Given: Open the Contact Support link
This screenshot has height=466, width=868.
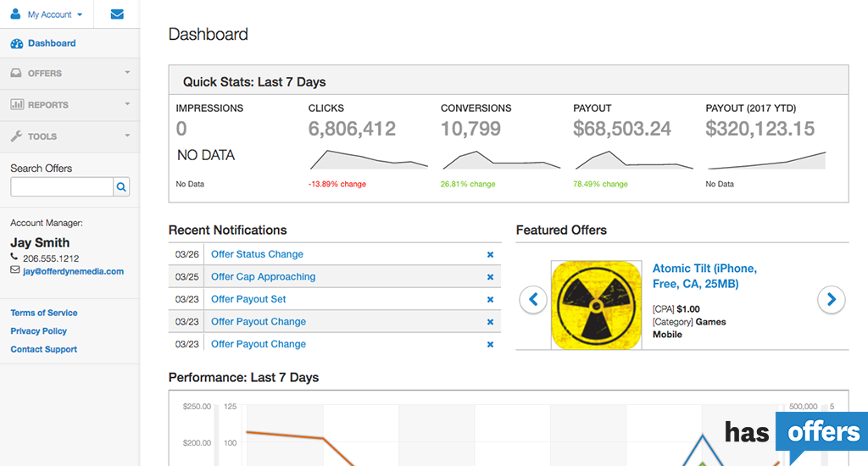Looking at the screenshot, I should (x=44, y=349).
